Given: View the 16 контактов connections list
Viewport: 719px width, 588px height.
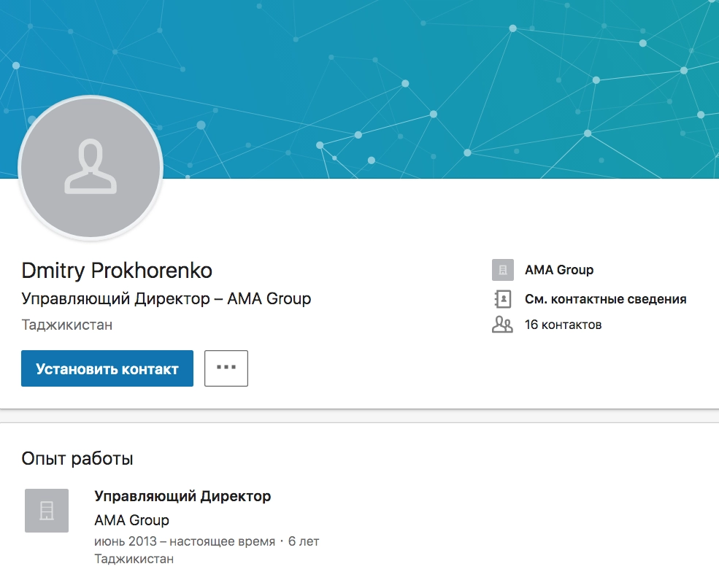Looking at the screenshot, I should pos(563,325).
